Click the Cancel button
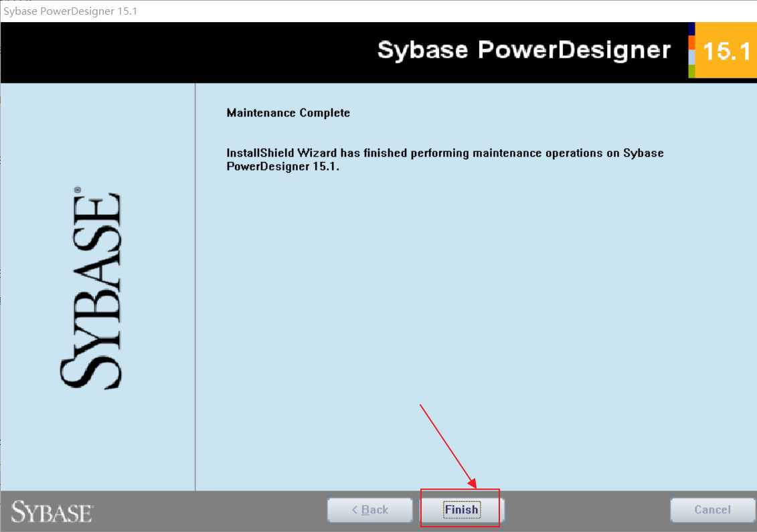 (712, 510)
